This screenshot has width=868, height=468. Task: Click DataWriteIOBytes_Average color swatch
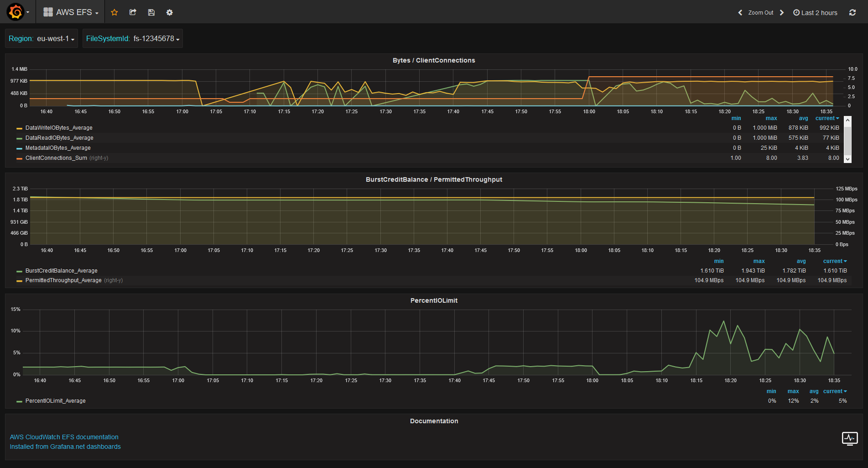(19, 128)
